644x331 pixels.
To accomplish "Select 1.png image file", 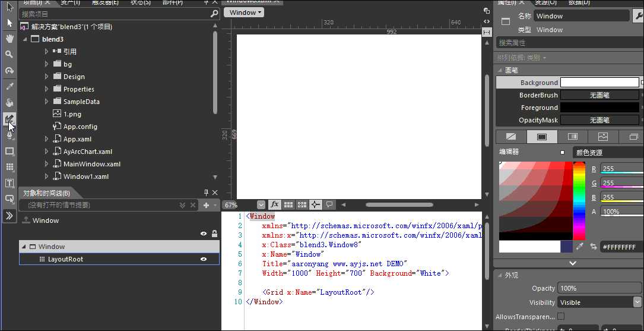I will click(x=72, y=114).
